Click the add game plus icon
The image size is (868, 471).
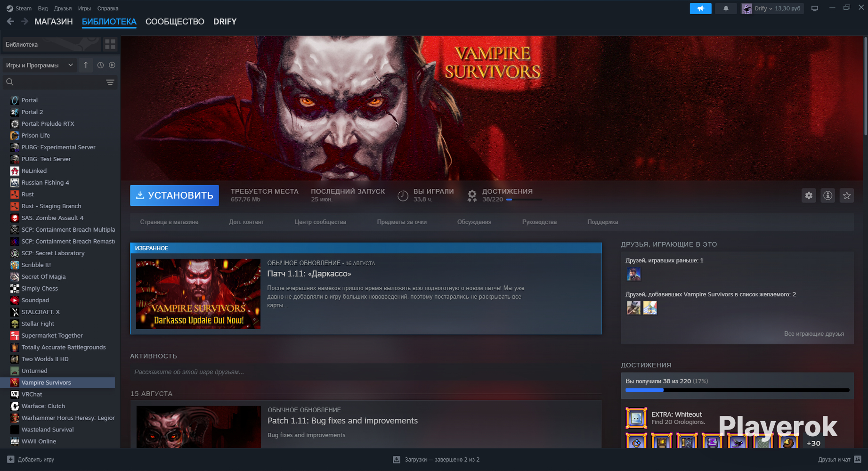11,460
